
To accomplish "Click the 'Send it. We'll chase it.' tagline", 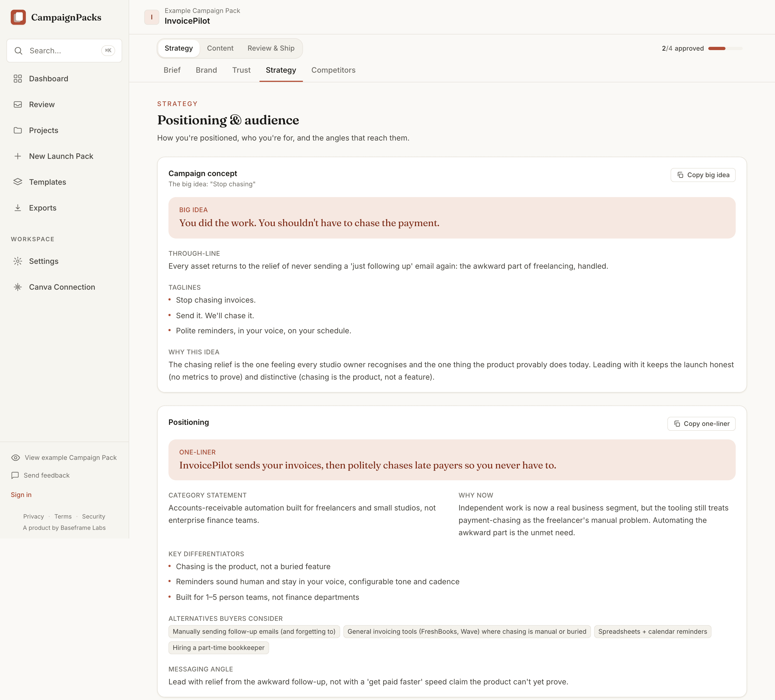I will (x=215, y=316).
